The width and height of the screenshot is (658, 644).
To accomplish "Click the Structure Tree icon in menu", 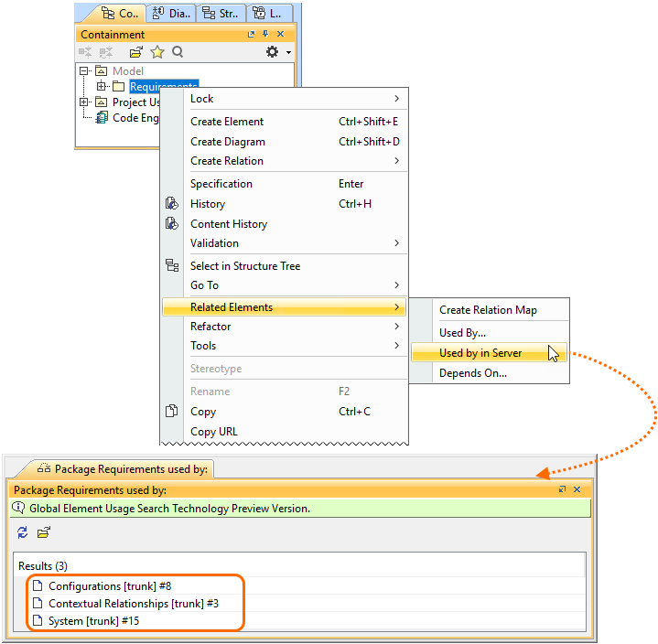I will pyautogui.click(x=172, y=265).
